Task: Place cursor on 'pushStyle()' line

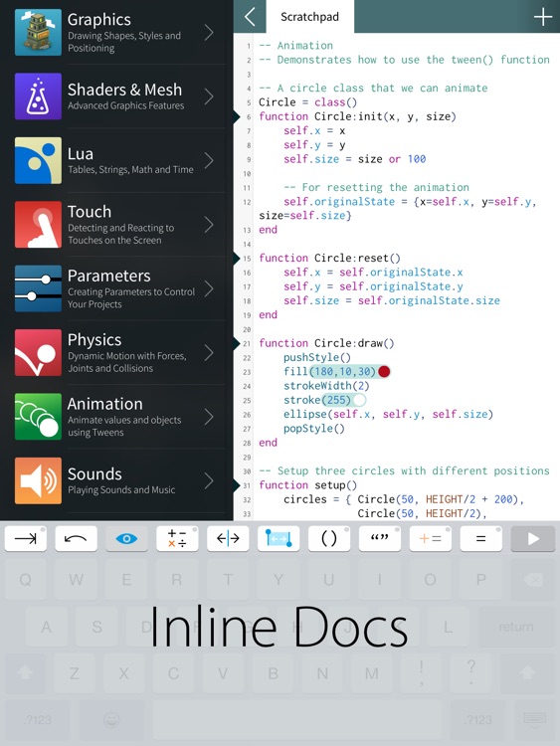Action: point(317,357)
